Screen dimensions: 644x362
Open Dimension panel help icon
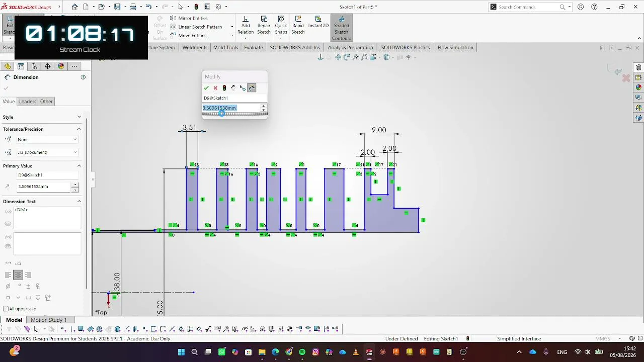coord(83,77)
